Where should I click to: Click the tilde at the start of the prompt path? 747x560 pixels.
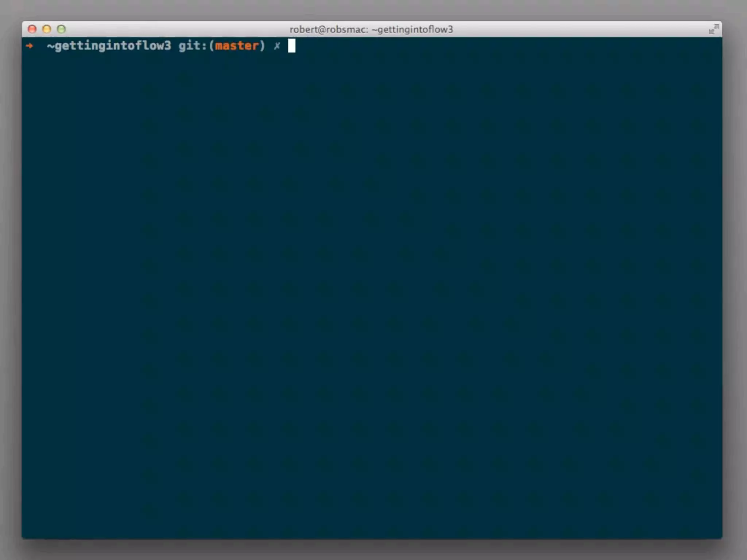[50, 46]
